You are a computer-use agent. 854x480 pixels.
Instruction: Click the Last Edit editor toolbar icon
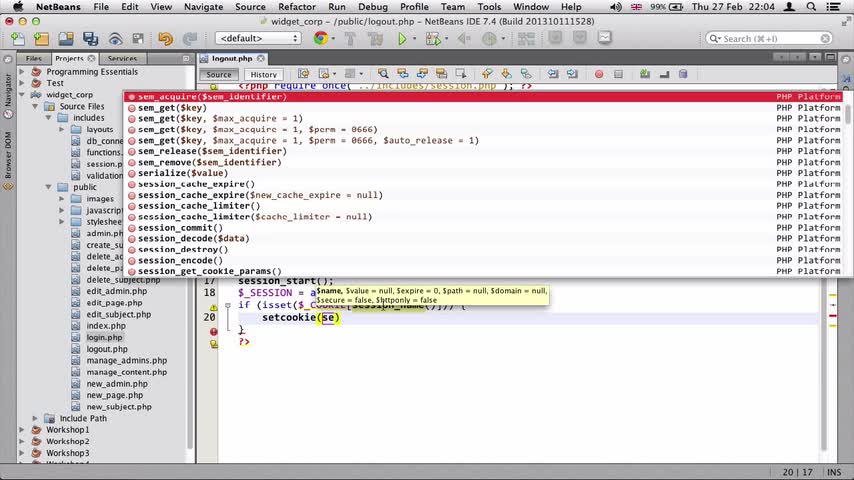pyautogui.click(x=303, y=74)
